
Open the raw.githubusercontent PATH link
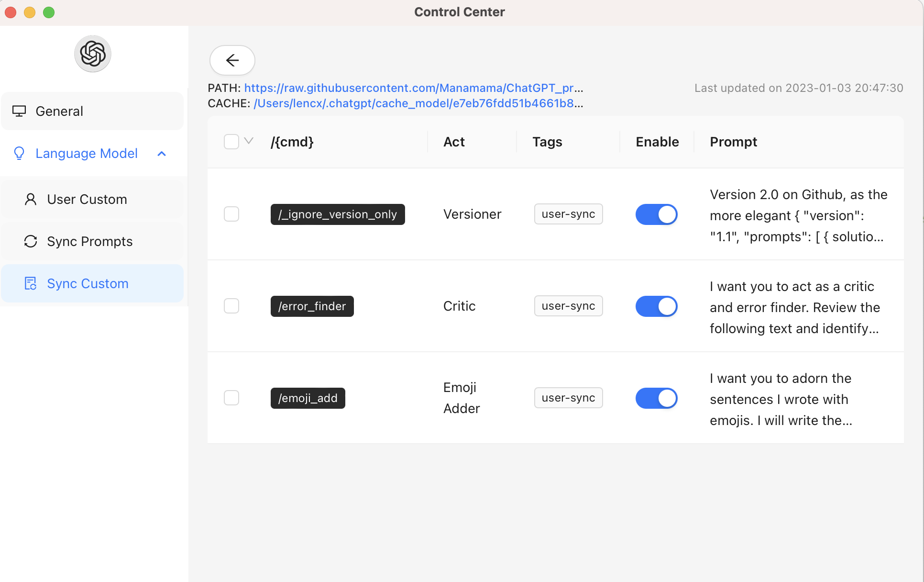tap(413, 88)
